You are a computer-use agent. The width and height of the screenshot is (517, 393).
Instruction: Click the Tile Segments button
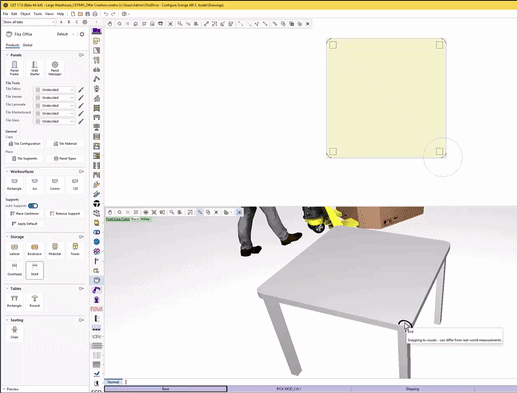tap(24, 159)
